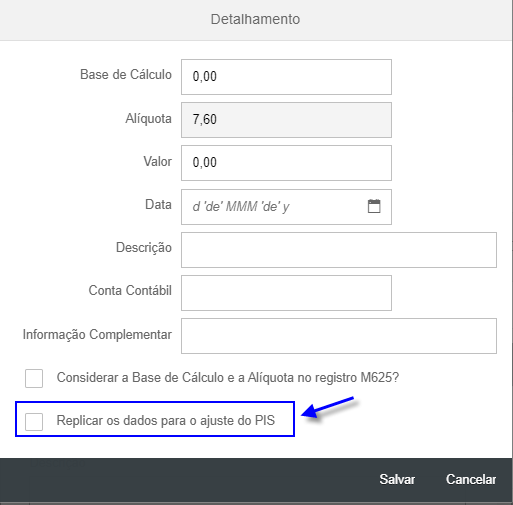The height and width of the screenshot is (505, 513).
Task: Click the Data date text field
Action: click(273, 207)
